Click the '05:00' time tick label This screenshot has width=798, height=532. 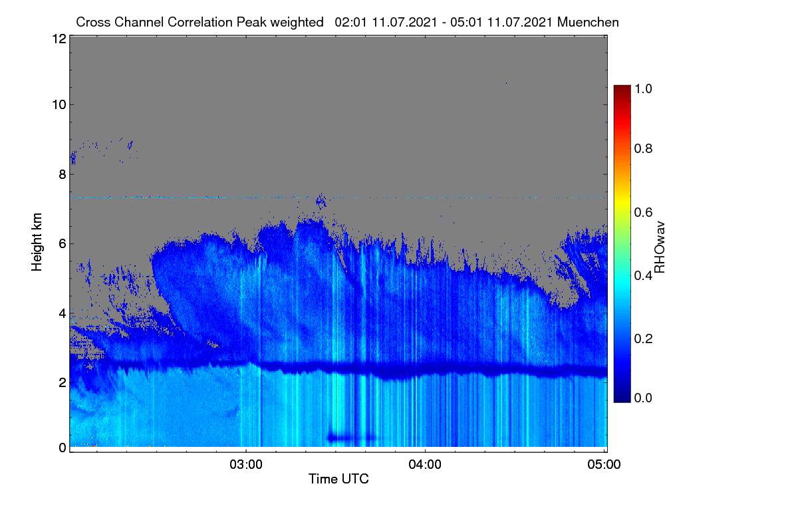tap(604, 464)
